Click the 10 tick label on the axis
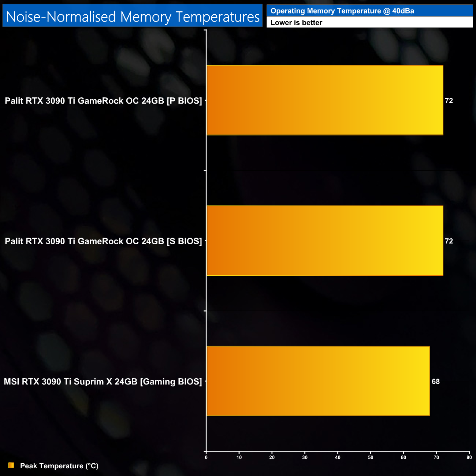This screenshot has height=476, width=476. coord(239,457)
